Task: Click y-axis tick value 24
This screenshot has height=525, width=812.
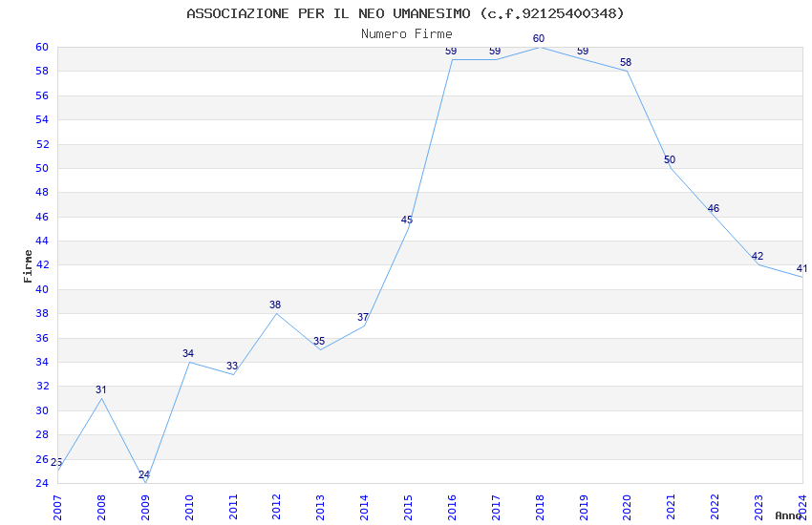Action: click(x=42, y=483)
